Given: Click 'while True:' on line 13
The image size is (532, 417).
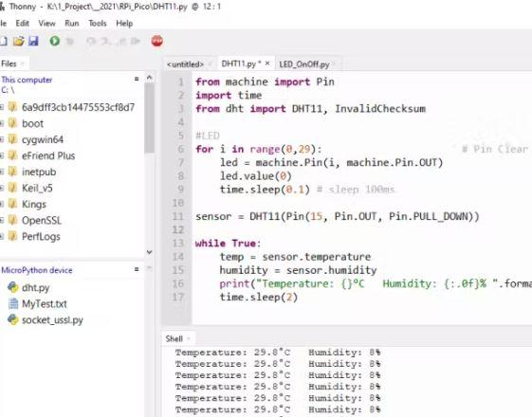Looking at the screenshot, I should pyautogui.click(x=228, y=244).
